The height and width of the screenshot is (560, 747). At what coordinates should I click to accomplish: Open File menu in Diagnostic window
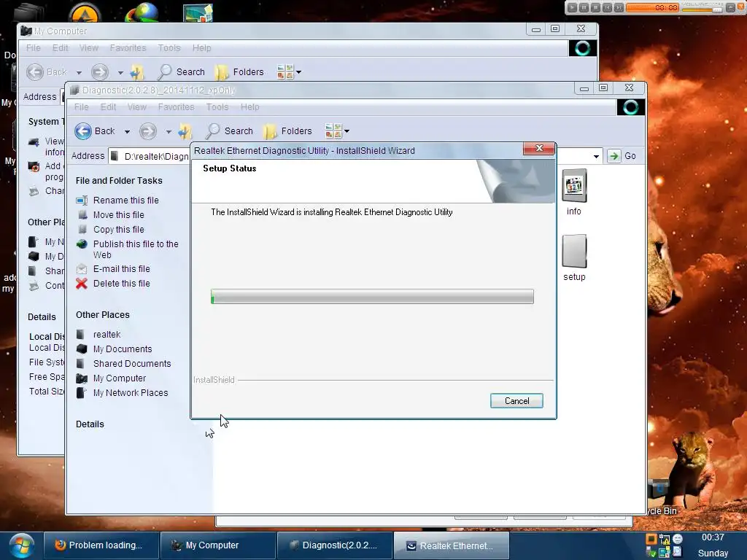pyautogui.click(x=82, y=107)
